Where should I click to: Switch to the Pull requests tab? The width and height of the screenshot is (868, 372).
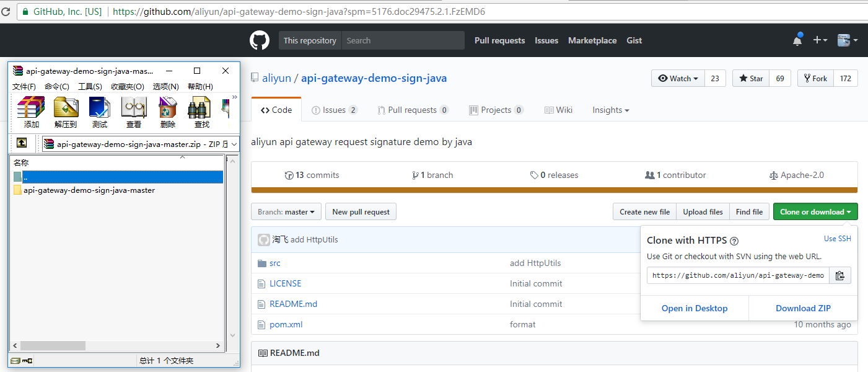click(413, 110)
